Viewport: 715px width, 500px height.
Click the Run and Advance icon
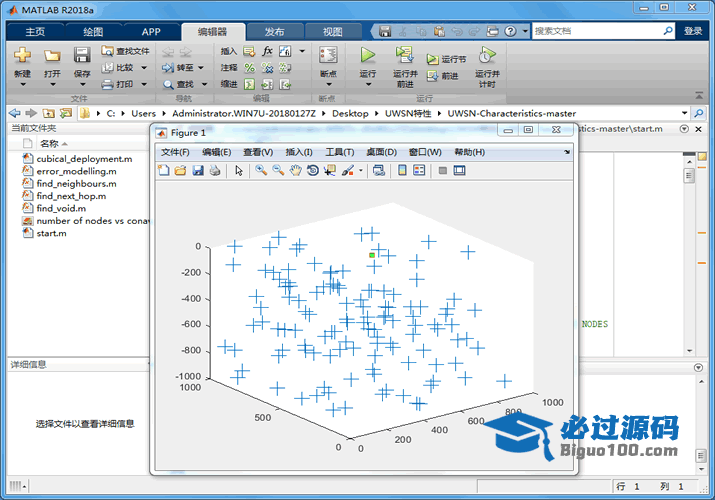(x=404, y=55)
